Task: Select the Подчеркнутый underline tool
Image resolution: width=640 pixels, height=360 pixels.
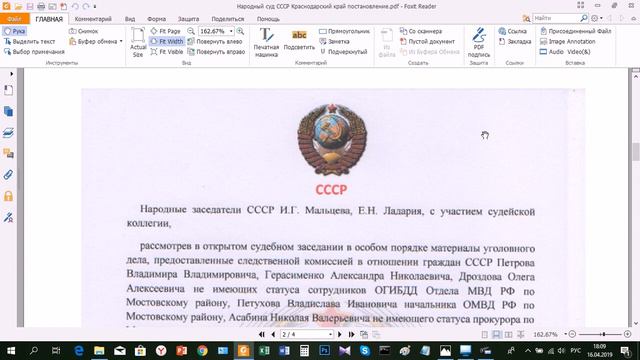Action: pyautogui.click(x=343, y=52)
